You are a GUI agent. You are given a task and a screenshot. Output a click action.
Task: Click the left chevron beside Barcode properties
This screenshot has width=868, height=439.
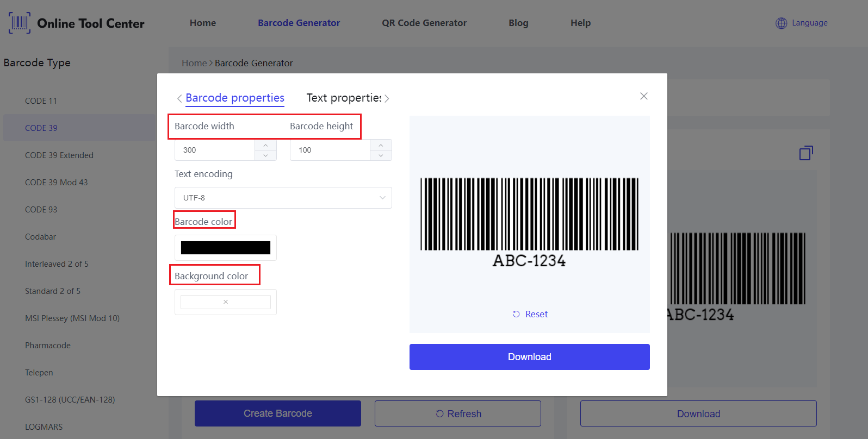coord(179,98)
